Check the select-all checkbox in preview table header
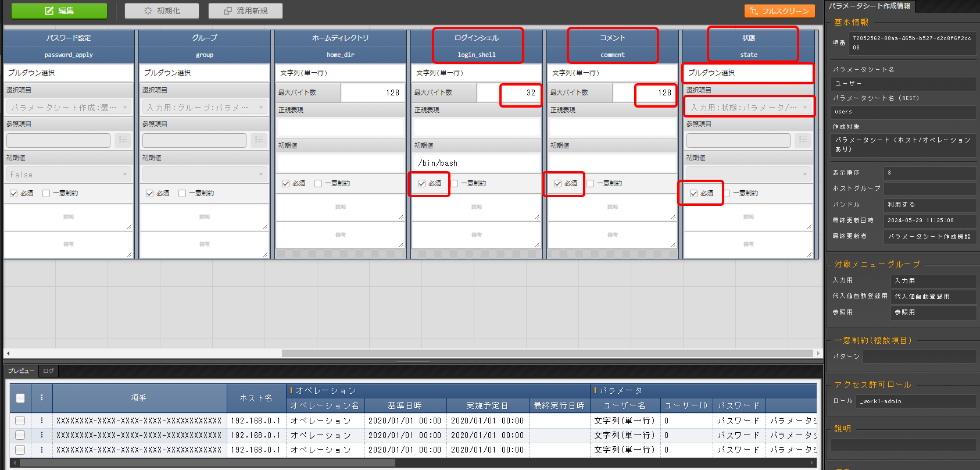This screenshot has height=470, width=980. [x=20, y=398]
